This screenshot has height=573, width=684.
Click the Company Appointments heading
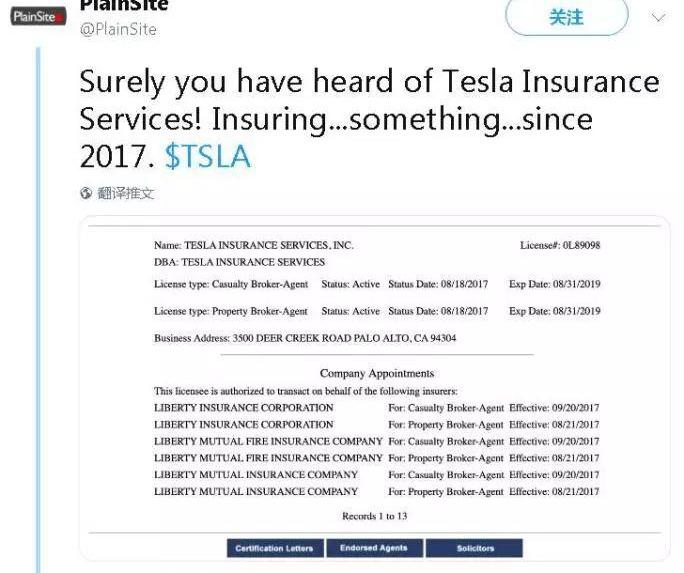[377, 373]
